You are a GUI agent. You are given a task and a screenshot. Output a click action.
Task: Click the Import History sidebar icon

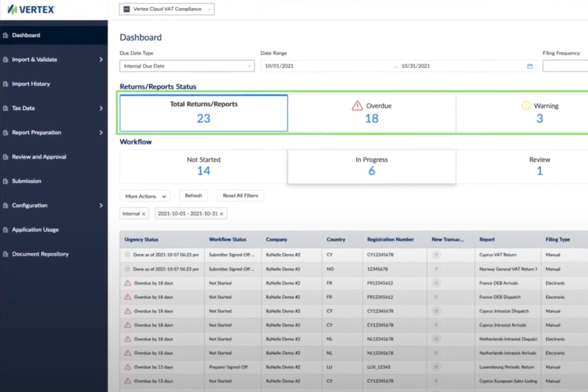[5, 84]
